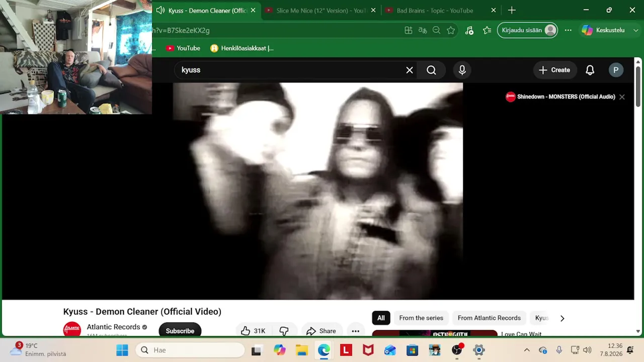The image size is (644, 362).
Task: Switch to the Kyuss - Demon Cleaner tab
Action: (206, 10)
